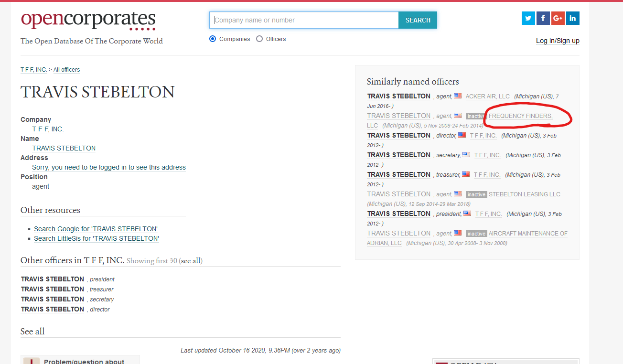
Task: Click the flag in the director T F F row
Action: point(462,135)
